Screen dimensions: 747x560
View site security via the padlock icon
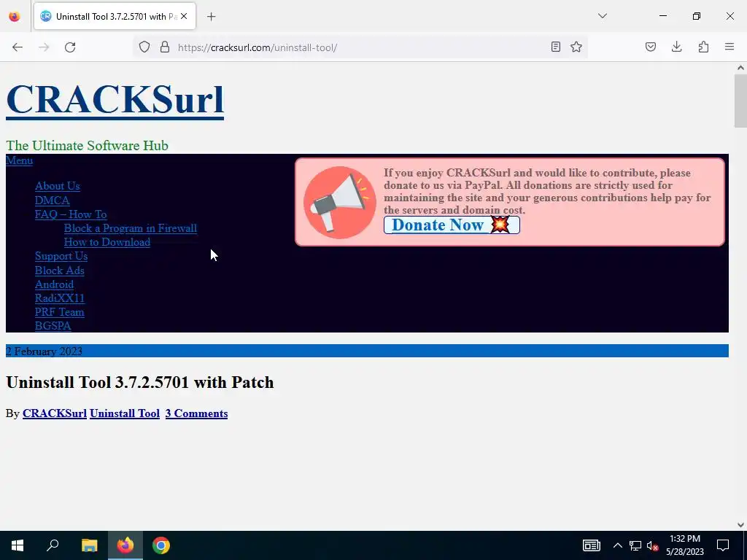coord(165,47)
